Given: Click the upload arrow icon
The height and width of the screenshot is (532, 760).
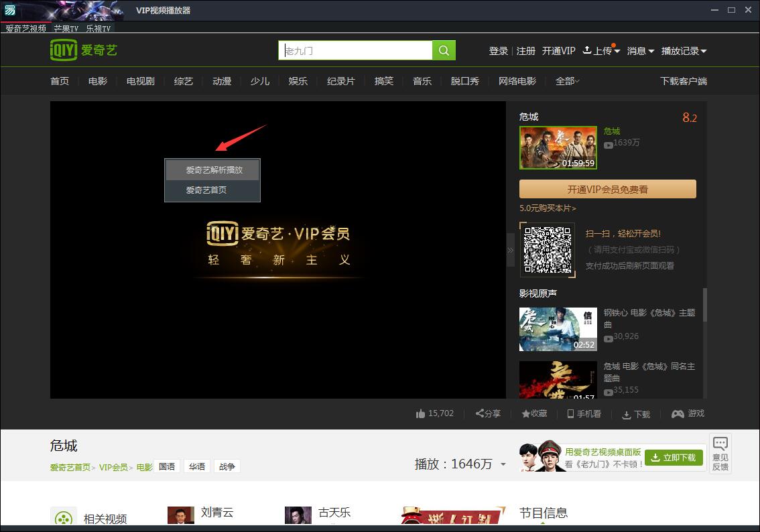Looking at the screenshot, I should click(x=586, y=50).
